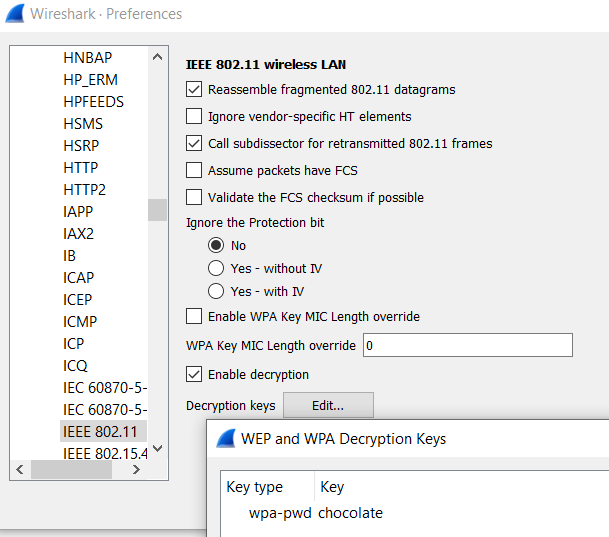The width and height of the screenshot is (609, 537).
Task: Select the wpa-pwd key type cell
Action: 280,513
